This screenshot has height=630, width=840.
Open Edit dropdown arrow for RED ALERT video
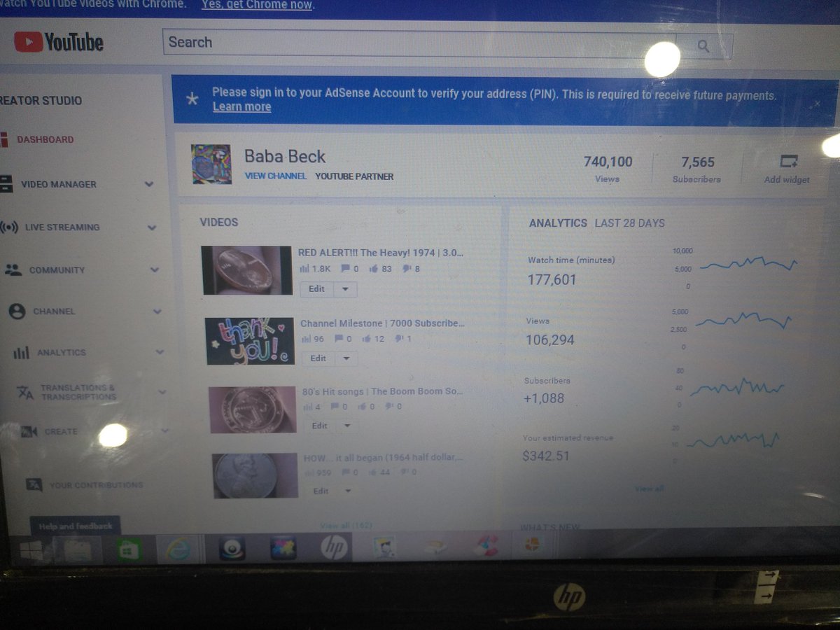pyautogui.click(x=345, y=289)
